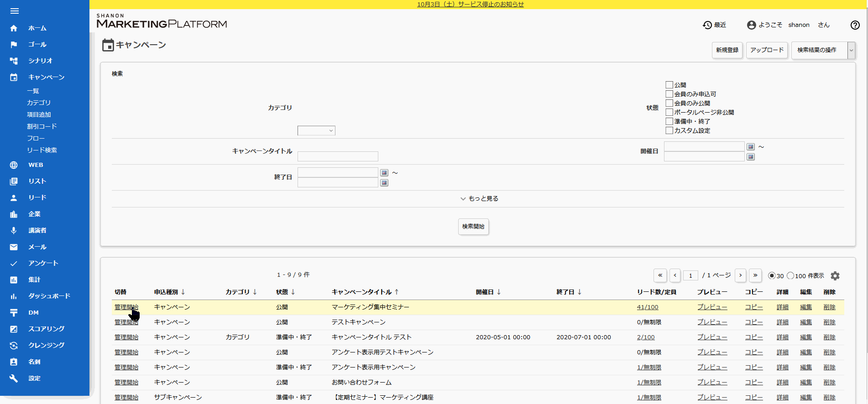
Task: Click the Goal flag icon
Action: click(x=14, y=45)
